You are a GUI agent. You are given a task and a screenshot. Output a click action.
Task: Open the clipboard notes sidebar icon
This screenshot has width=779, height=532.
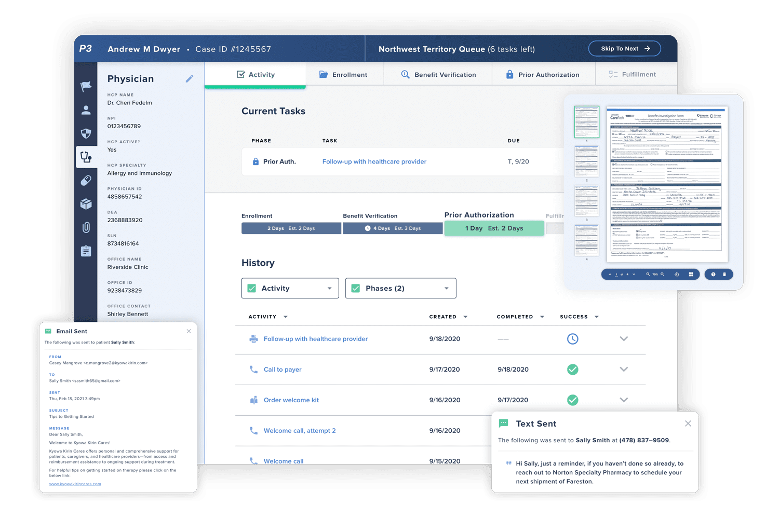pyautogui.click(x=86, y=251)
